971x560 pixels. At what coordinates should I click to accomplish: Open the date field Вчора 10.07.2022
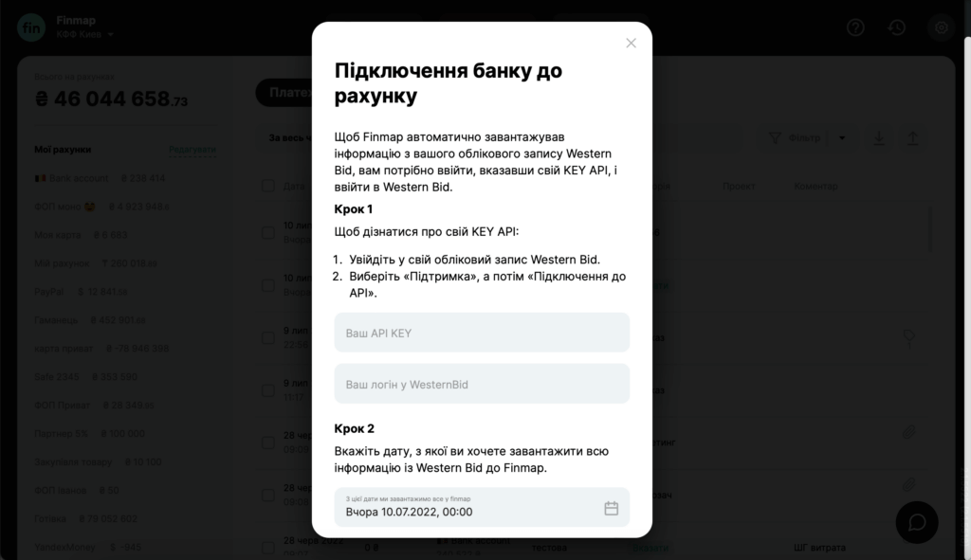click(x=482, y=507)
